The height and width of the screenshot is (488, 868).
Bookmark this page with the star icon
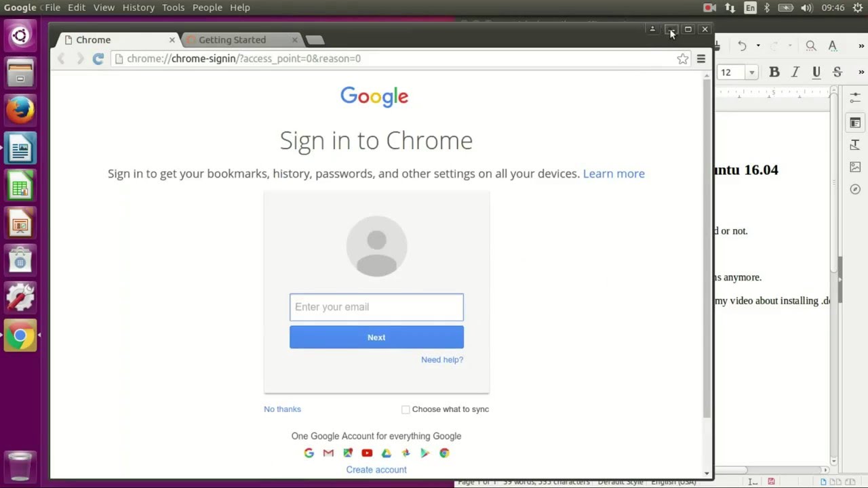[x=682, y=59]
